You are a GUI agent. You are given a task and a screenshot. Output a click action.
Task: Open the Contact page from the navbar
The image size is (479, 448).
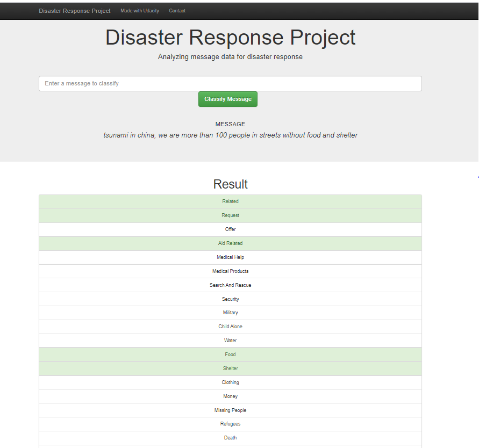177,11
